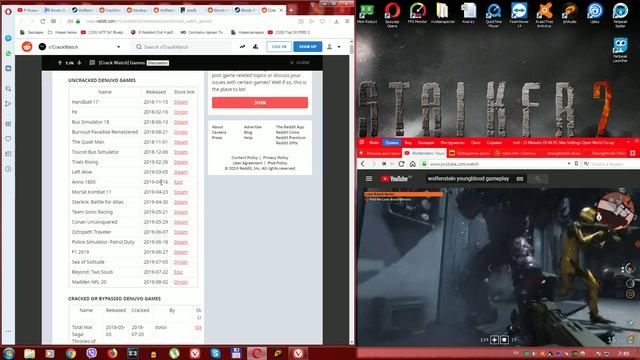Open the YouTube hamburger guide menu
The height and width of the screenshot is (360, 640).
pyautogui.click(x=369, y=178)
